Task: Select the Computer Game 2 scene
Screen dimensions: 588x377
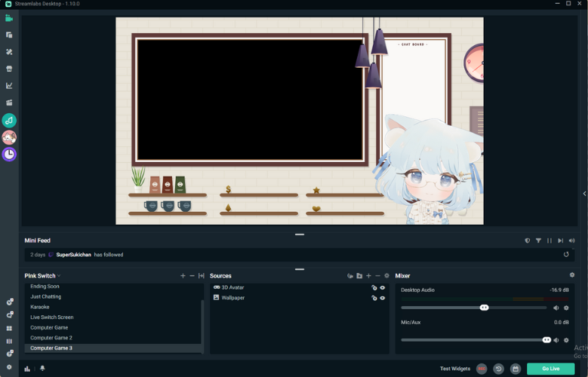Action: point(113,338)
